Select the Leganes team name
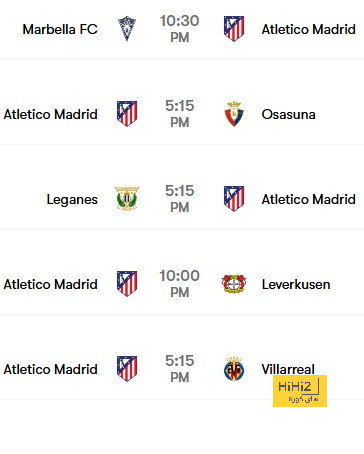 click(x=72, y=200)
